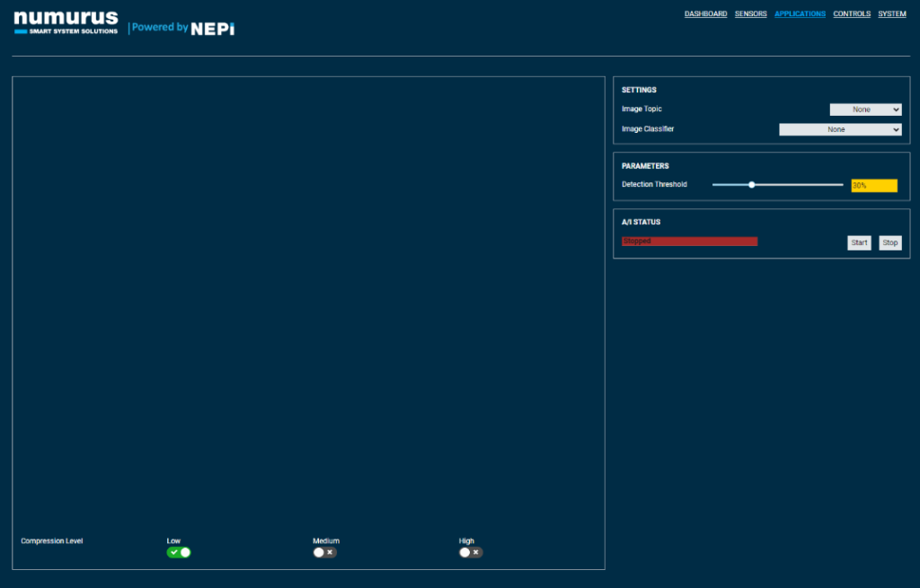Enable High compression level

point(470,552)
